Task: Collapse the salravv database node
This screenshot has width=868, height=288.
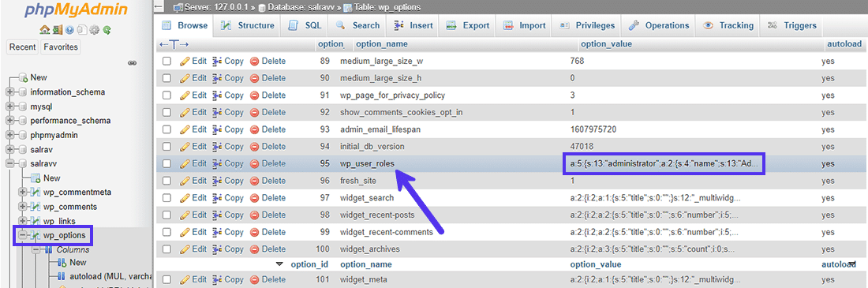Action: (x=9, y=164)
